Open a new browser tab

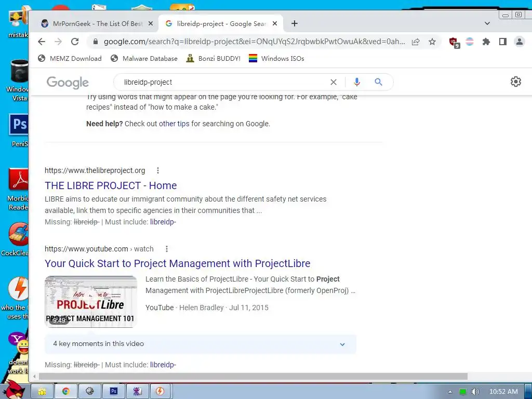click(295, 23)
